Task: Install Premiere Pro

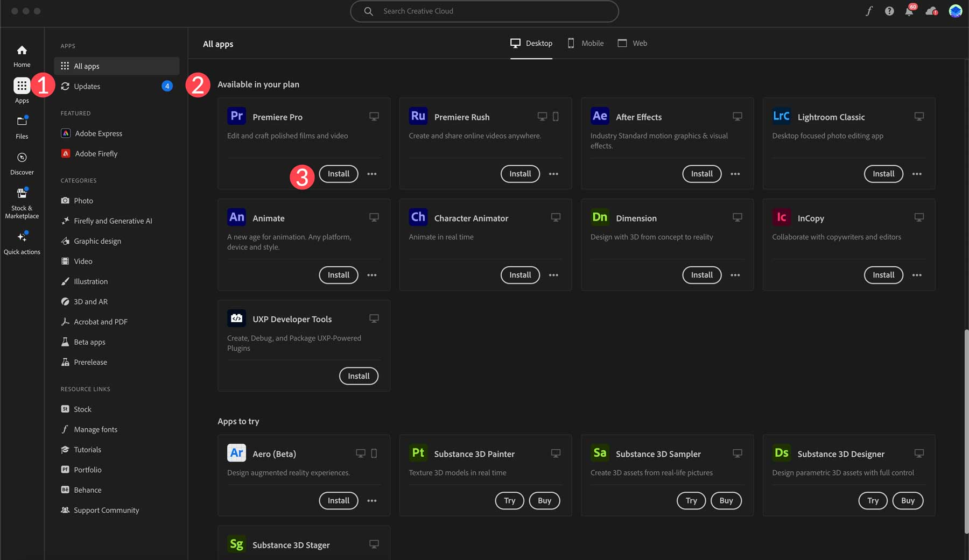Action: (338, 174)
